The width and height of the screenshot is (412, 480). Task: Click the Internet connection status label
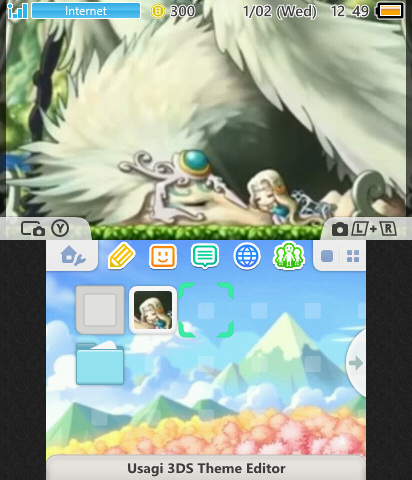click(x=86, y=11)
